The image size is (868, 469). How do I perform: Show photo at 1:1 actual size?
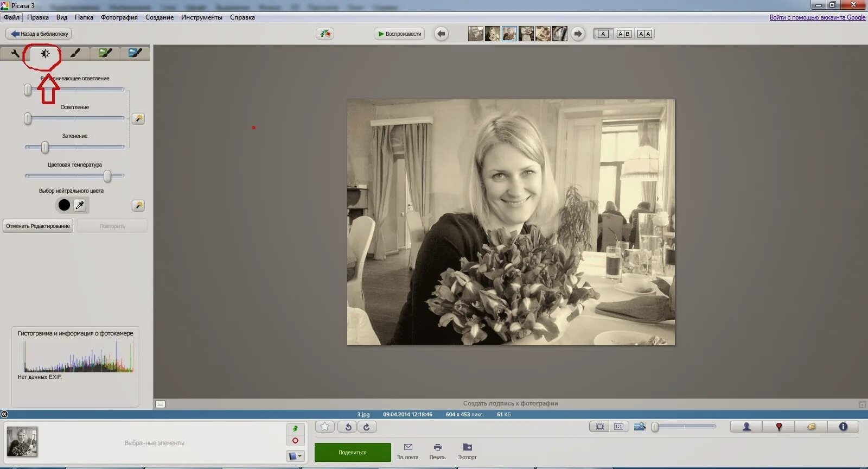pos(618,427)
